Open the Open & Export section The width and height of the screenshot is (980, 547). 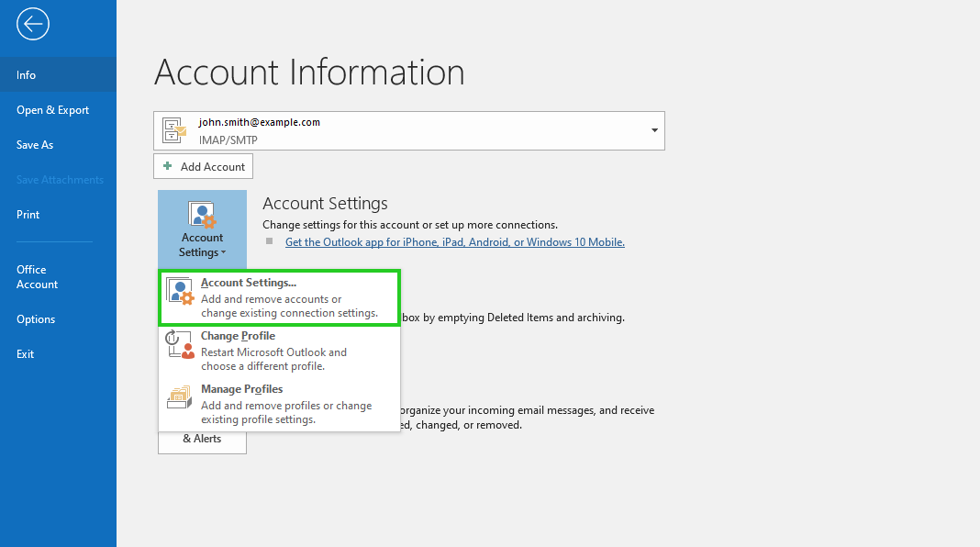pyautogui.click(x=53, y=110)
